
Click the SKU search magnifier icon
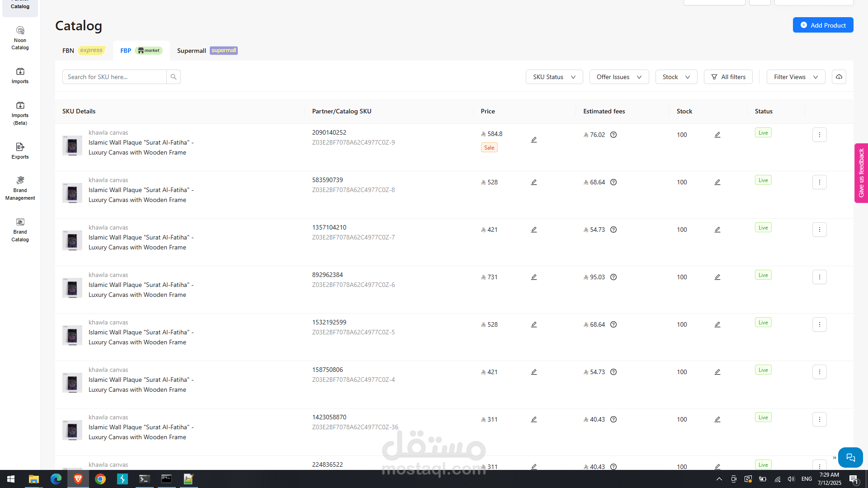click(x=174, y=77)
